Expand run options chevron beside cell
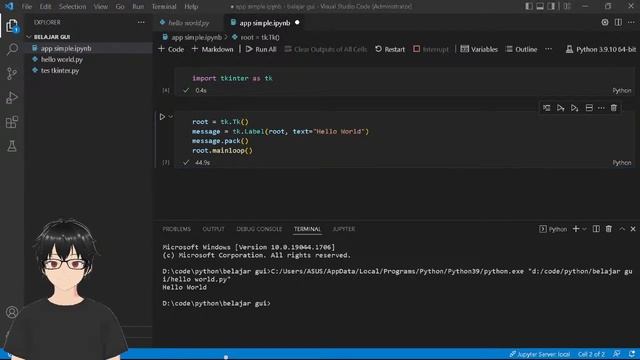The height and width of the screenshot is (360, 640). coord(171,117)
